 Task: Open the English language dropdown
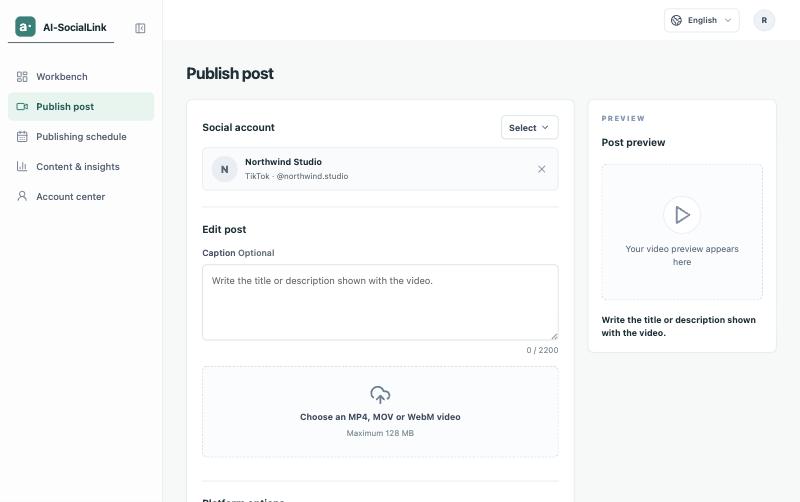coord(701,20)
